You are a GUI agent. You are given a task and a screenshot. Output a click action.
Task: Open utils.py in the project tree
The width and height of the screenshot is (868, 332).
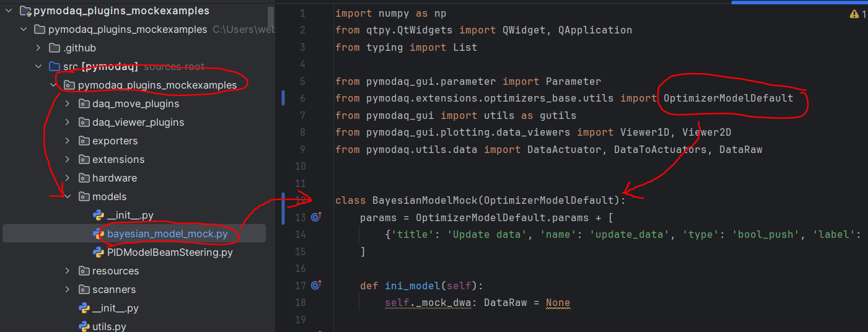click(109, 326)
